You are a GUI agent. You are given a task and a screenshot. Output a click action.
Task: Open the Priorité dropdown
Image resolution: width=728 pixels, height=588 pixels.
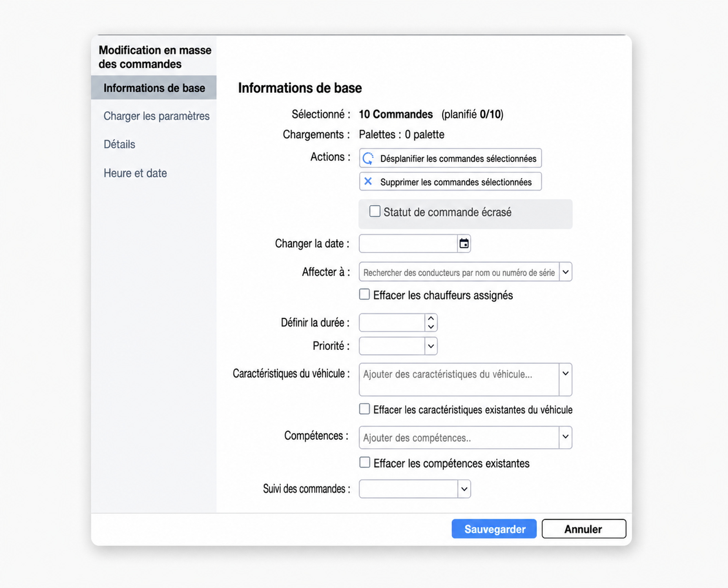point(431,346)
